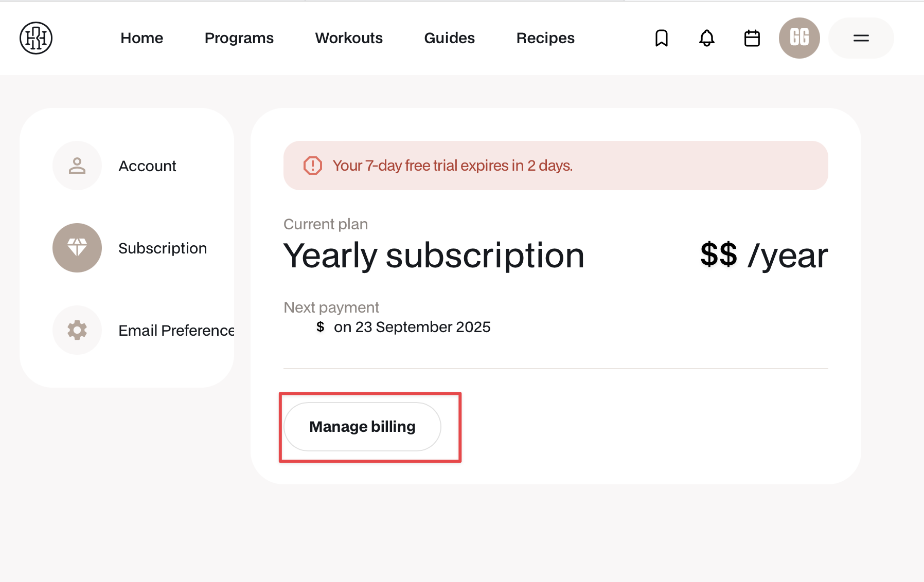Viewport: 924px width, 582px height.
Task: Go to the Home nav item
Action: tap(142, 38)
